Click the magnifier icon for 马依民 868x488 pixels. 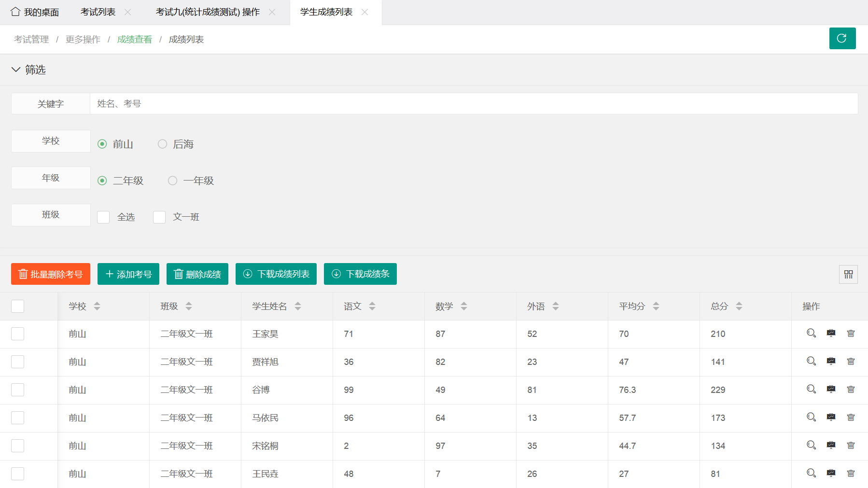pos(811,418)
